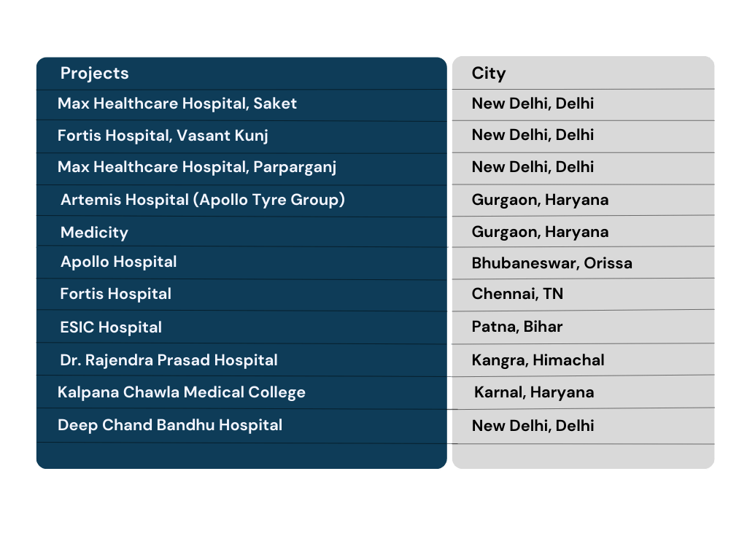Click the Chennai, TN city cell
The height and width of the screenshot is (560, 747).
(x=517, y=294)
